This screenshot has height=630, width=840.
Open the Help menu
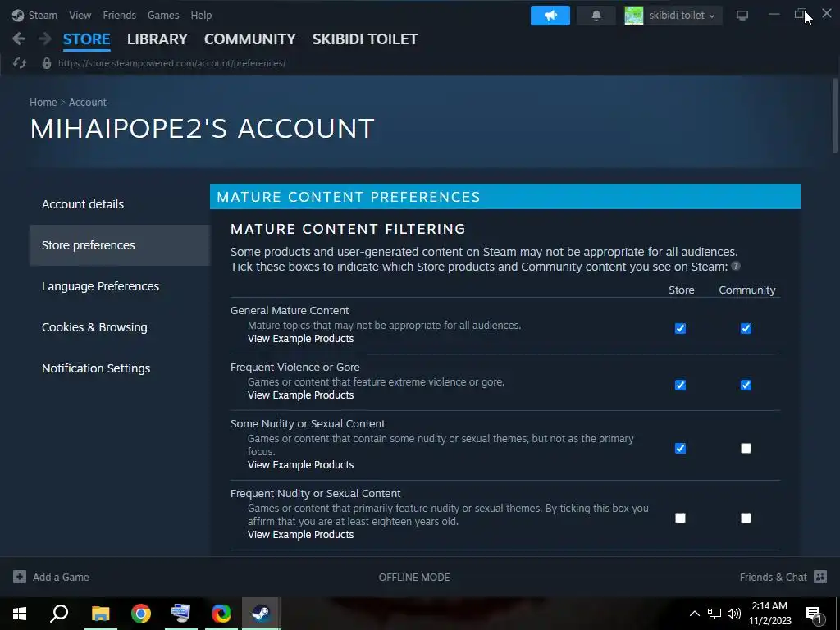pos(202,15)
